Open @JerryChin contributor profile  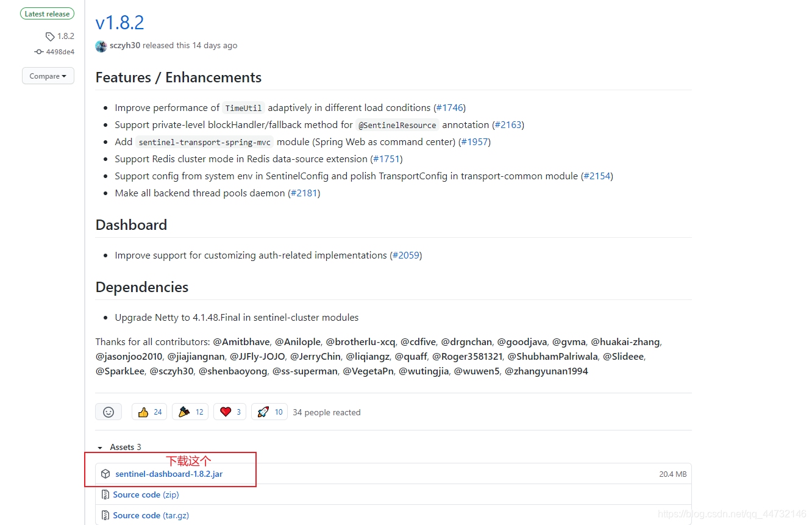315,357
